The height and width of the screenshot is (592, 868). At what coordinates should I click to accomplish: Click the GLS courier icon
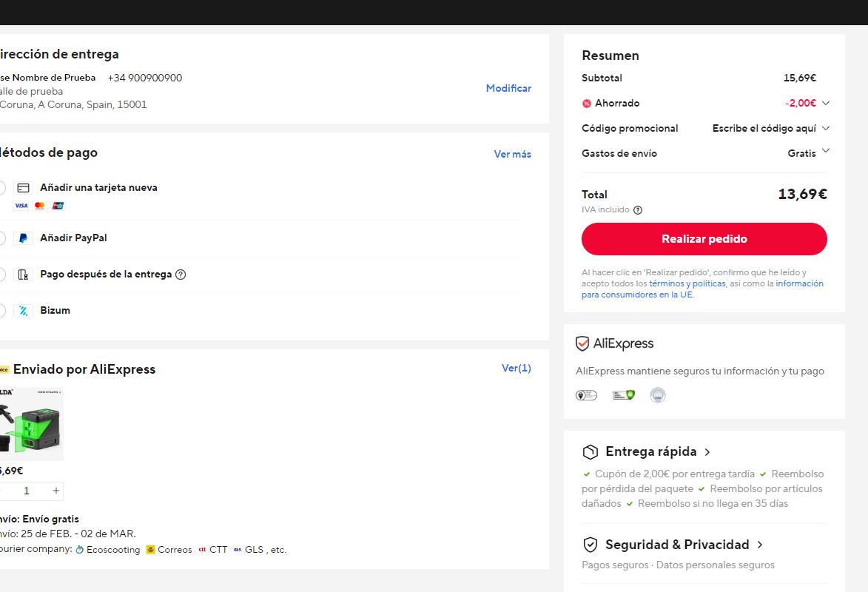238,549
